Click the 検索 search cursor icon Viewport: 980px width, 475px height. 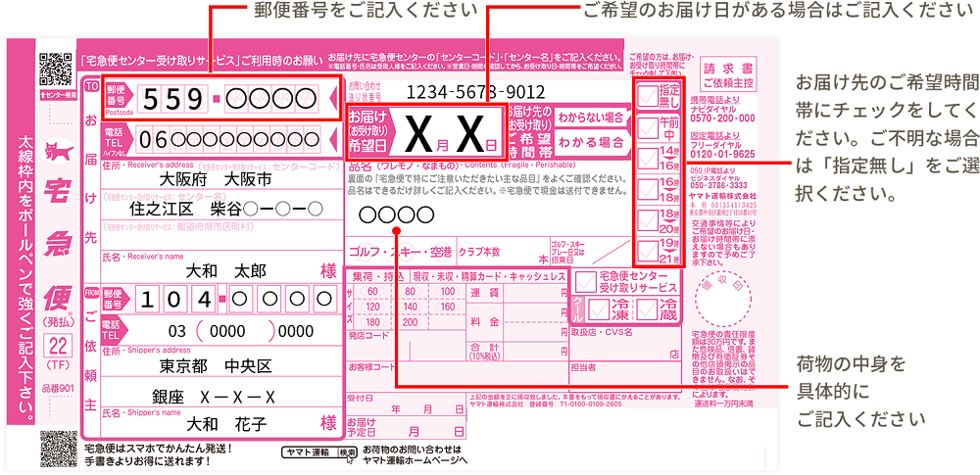349,452
